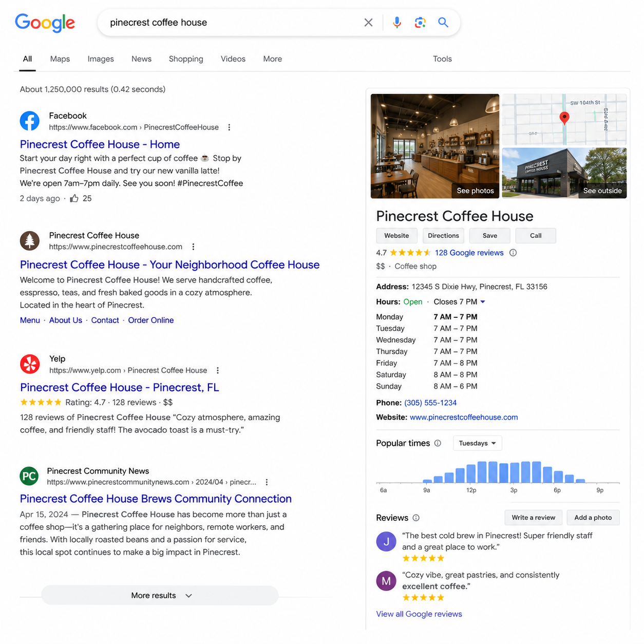Click the Write a review button
The height and width of the screenshot is (644, 644).
coord(534,518)
